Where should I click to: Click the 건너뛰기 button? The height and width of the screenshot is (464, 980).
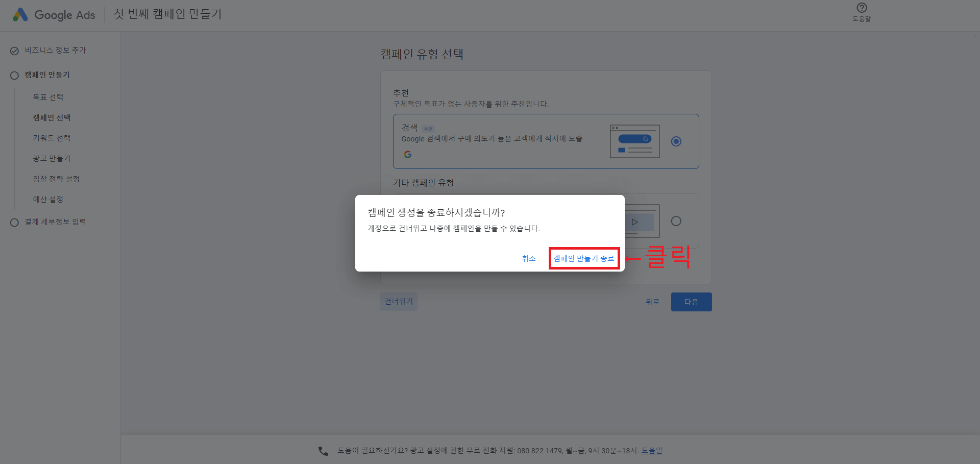click(398, 301)
